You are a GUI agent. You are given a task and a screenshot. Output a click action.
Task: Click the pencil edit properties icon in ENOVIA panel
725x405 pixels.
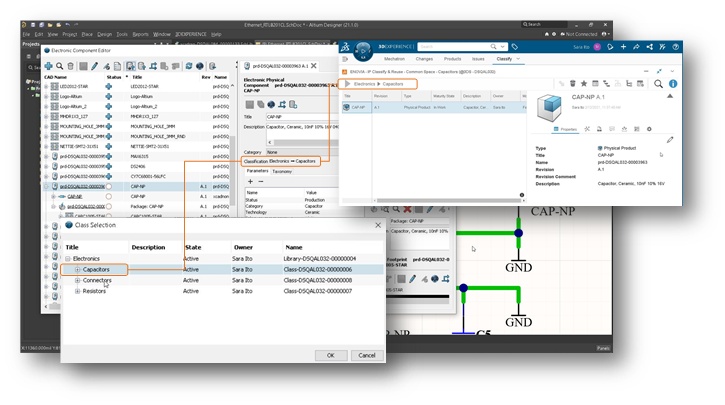670,140
